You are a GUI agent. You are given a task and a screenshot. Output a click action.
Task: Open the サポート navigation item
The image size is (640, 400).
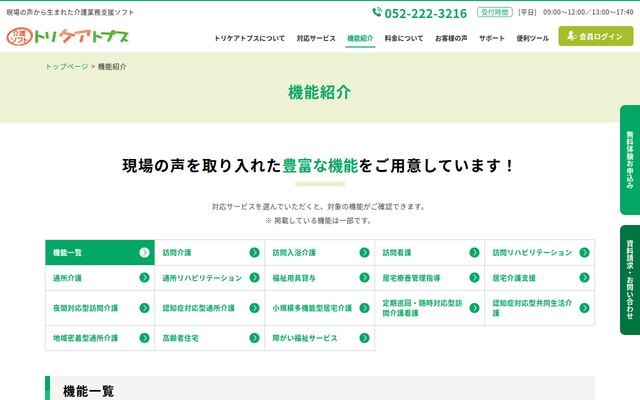pos(491,38)
